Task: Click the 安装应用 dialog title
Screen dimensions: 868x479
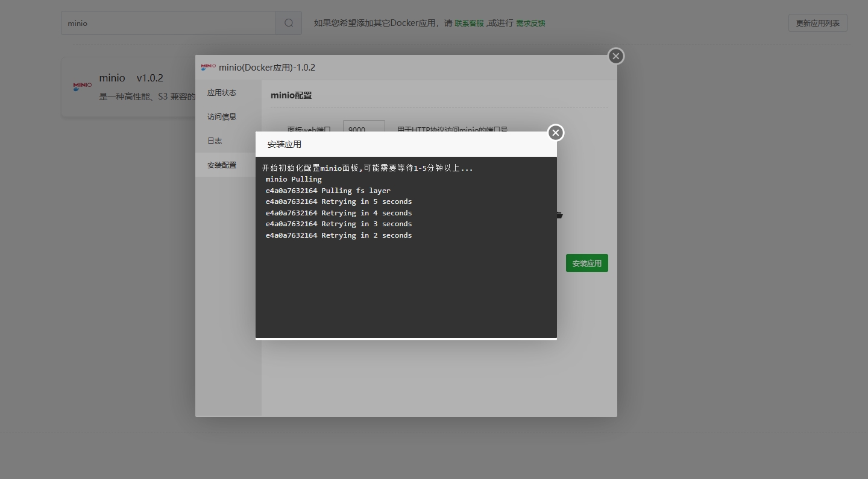Action: coord(285,144)
